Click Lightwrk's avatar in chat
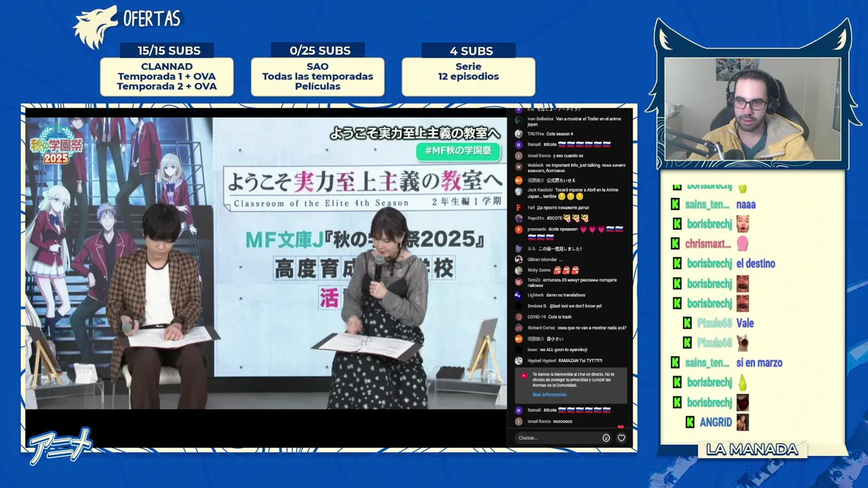 pos(519,295)
